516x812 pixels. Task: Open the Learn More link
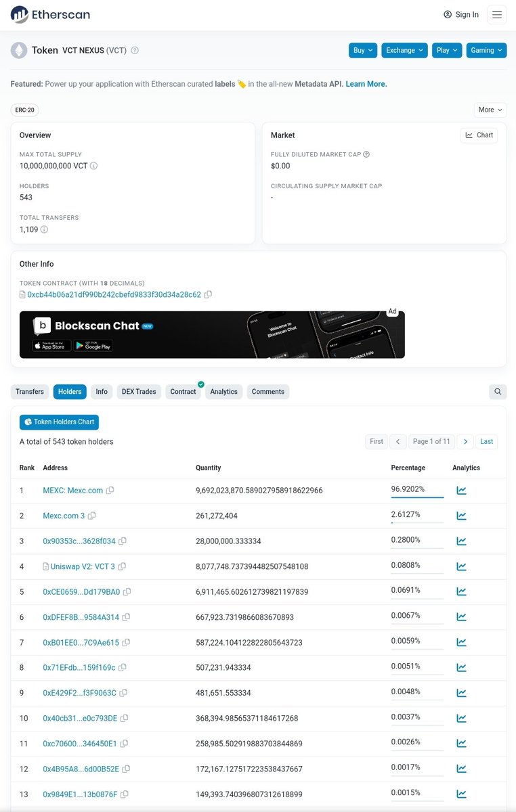pos(366,84)
